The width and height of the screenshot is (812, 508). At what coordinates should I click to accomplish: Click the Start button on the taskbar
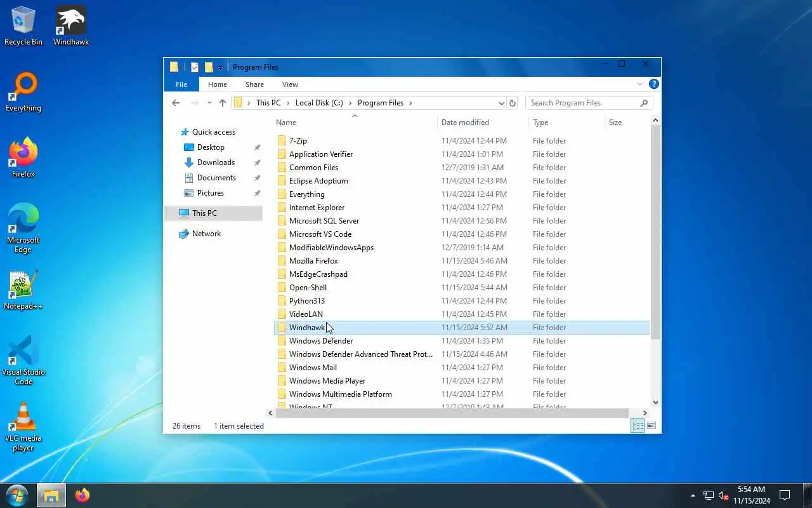point(16,495)
